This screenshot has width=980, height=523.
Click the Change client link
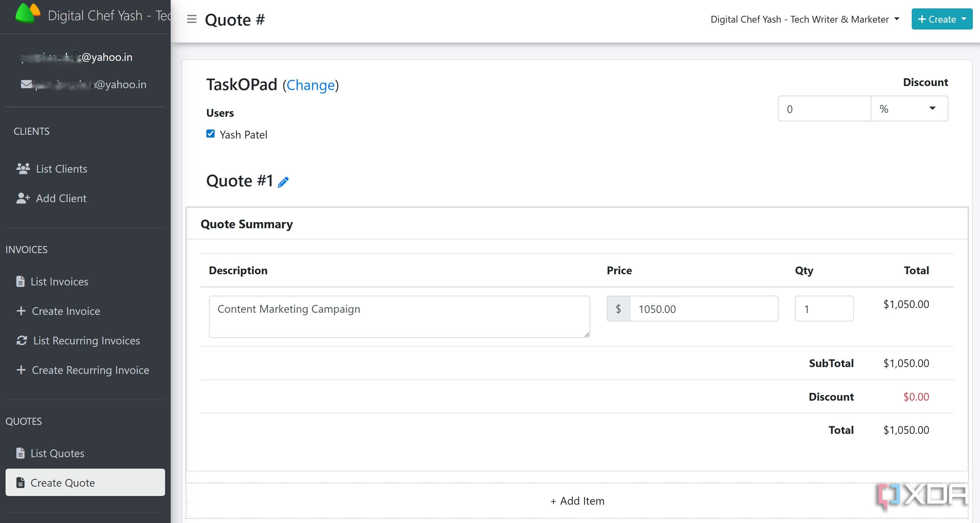[x=310, y=85]
